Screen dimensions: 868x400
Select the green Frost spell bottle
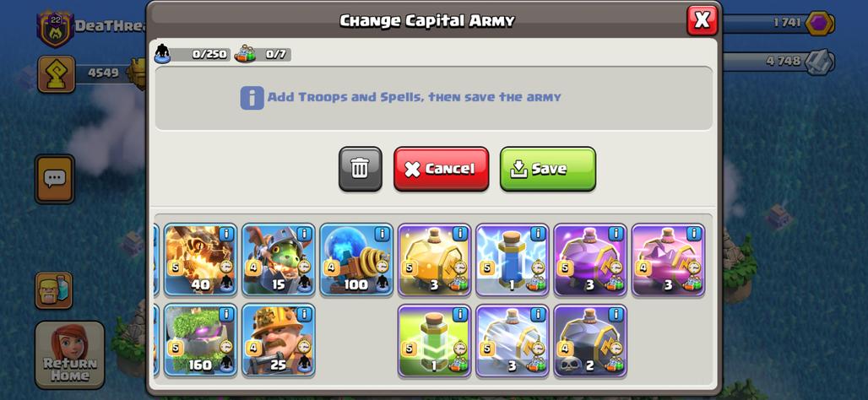coord(435,340)
